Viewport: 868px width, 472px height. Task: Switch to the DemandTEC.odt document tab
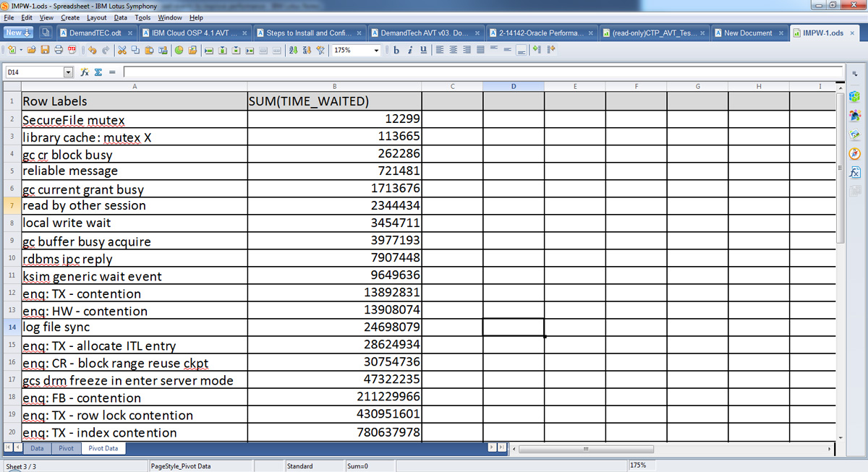[x=95, y=33]
